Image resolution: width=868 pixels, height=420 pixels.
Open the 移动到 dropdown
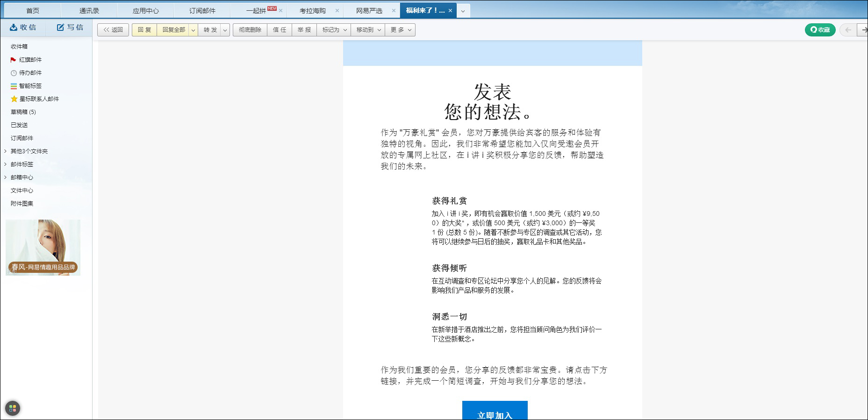(368, 30)
